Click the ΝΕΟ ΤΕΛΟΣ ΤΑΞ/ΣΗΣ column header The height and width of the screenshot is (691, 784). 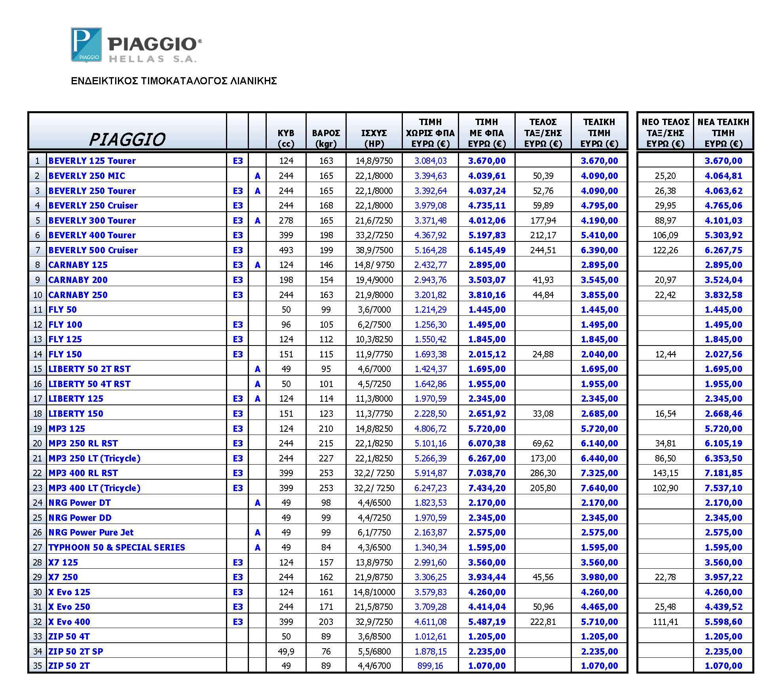pos(665,131)
